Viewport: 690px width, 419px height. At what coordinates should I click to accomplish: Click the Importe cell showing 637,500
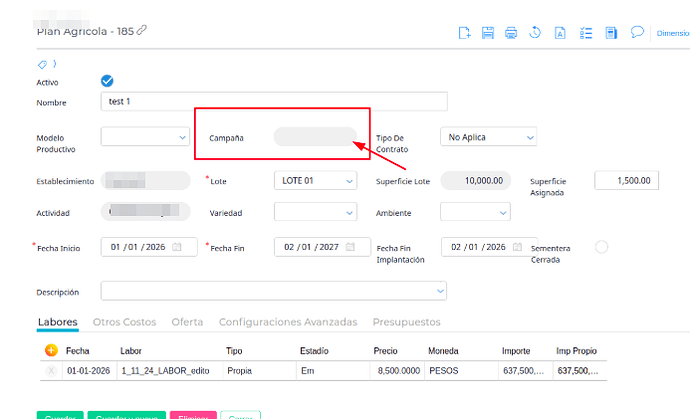click(523, 371)
